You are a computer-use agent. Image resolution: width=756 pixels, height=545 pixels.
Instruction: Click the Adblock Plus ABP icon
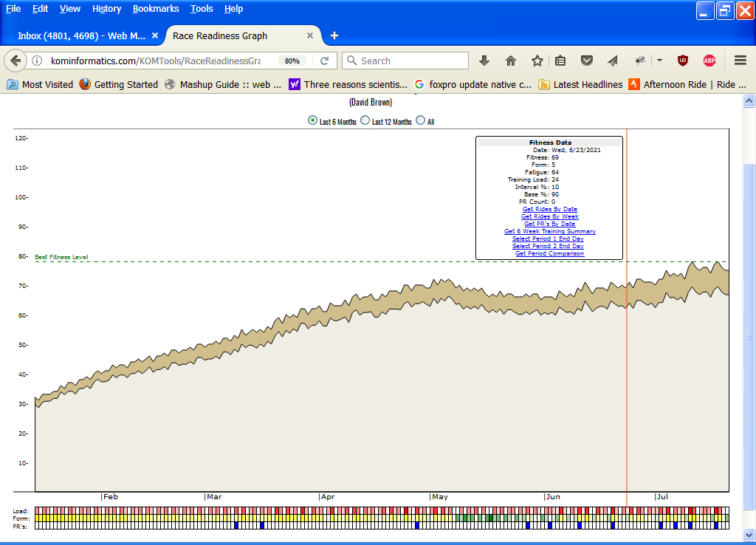click(x=709, y=61)
